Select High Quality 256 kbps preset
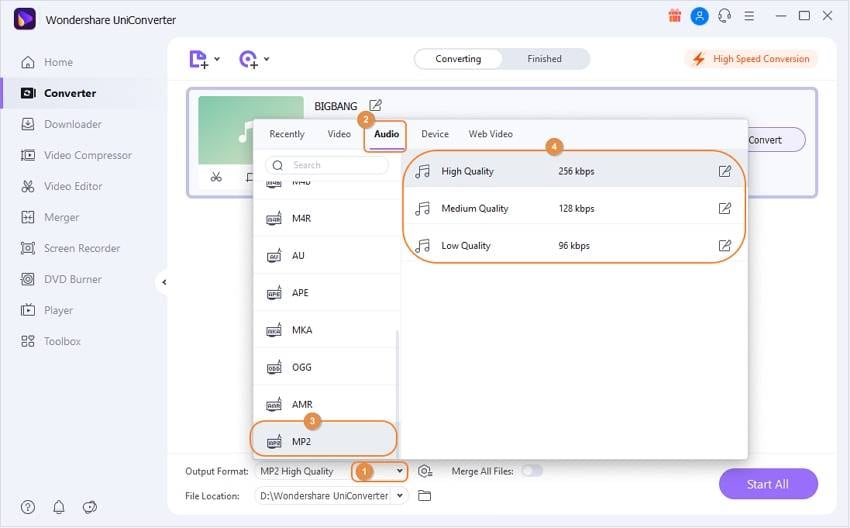The height and width of the screenshot is (528, 850). tap(574, 171)
